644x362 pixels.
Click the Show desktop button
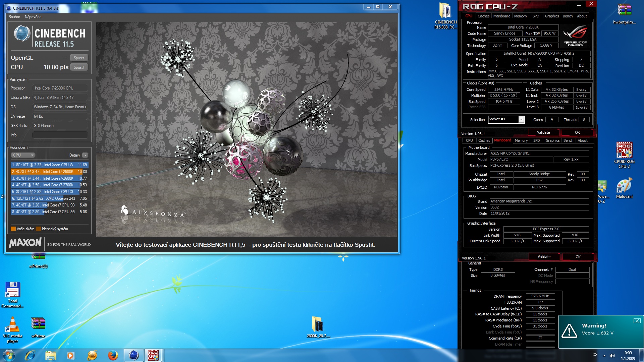[x=642, y=355]
